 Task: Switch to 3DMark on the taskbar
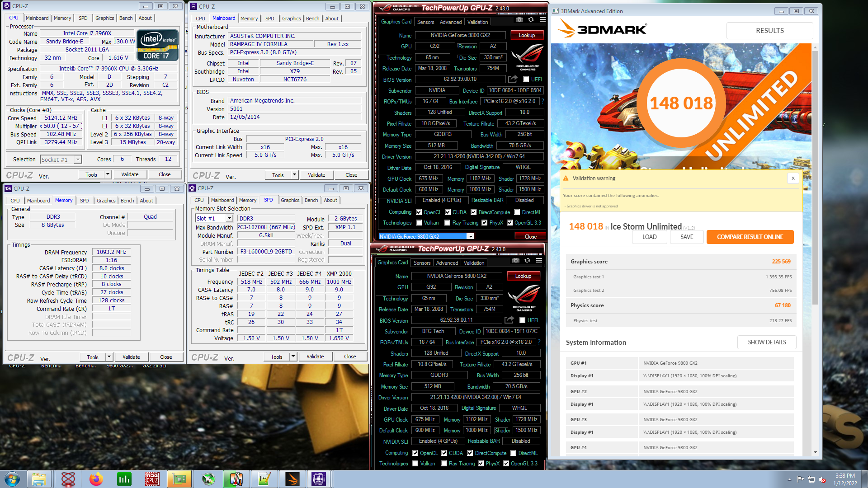coord(292,479)
